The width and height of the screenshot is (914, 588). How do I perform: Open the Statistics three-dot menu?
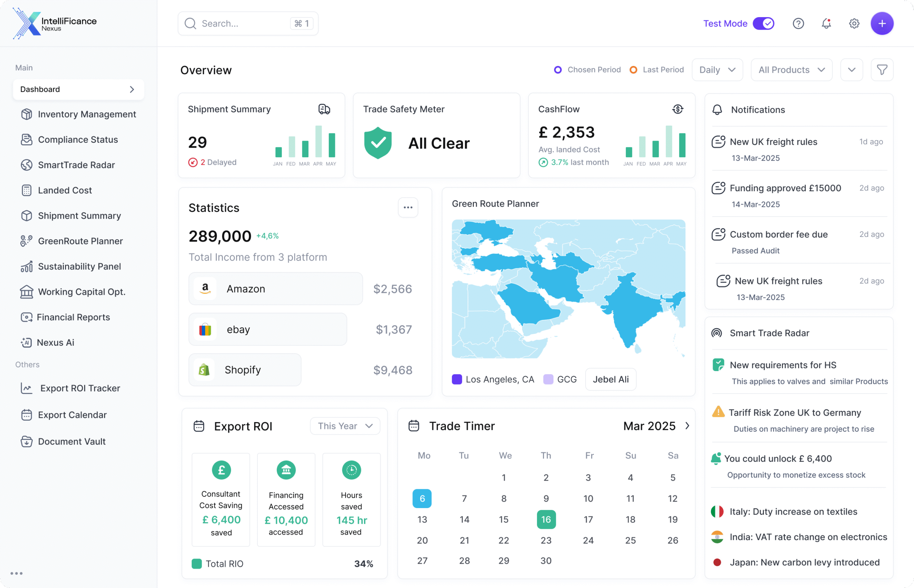(407, 207)
